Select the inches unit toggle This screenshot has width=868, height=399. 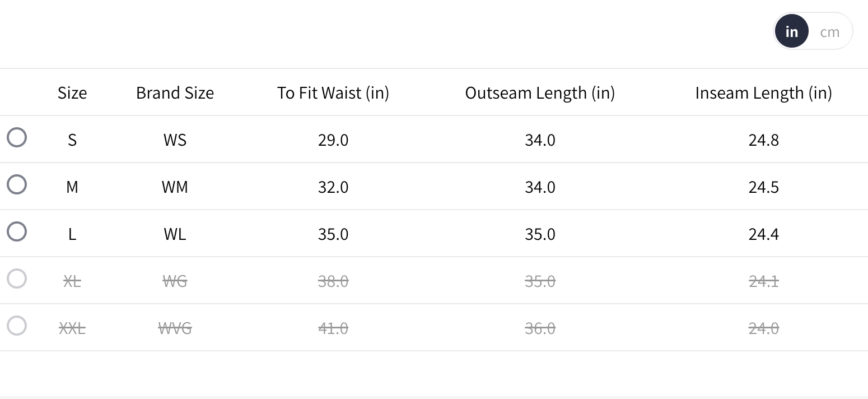point(791,32)
